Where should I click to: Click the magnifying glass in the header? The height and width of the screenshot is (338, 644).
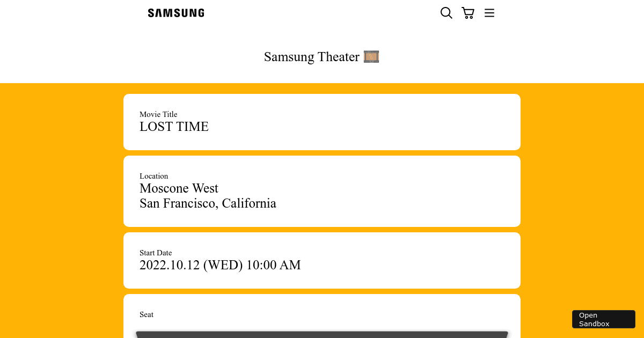446,12
